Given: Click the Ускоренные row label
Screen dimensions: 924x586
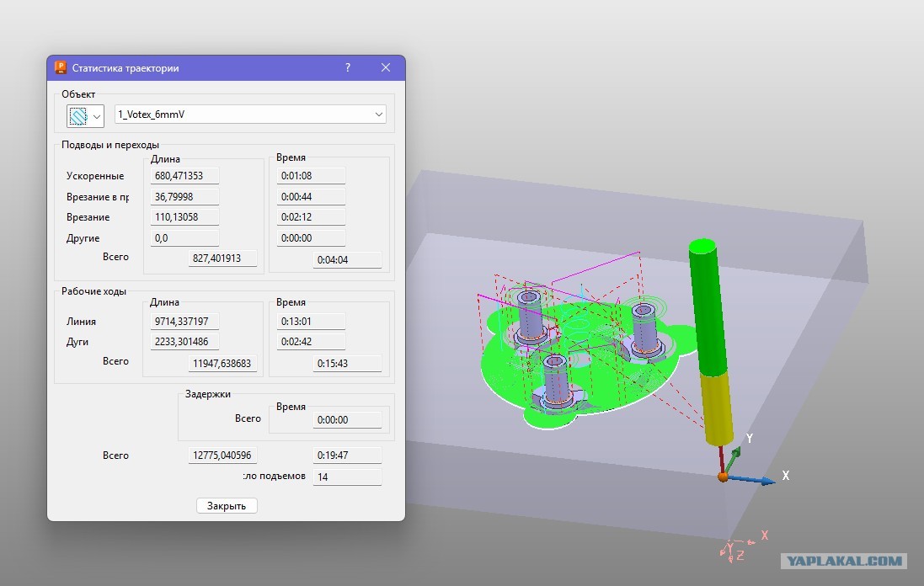Looking at the screenshot, I should pyautogui.click(x=95, y=176).
